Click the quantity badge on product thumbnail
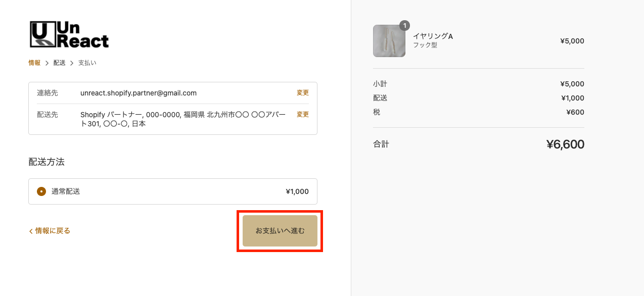 pos(404,25)
